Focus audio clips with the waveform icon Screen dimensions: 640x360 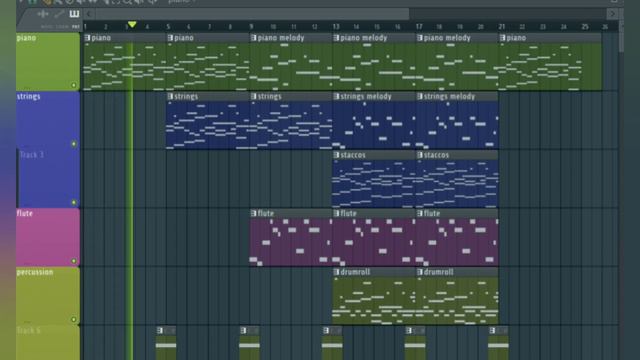43,14
